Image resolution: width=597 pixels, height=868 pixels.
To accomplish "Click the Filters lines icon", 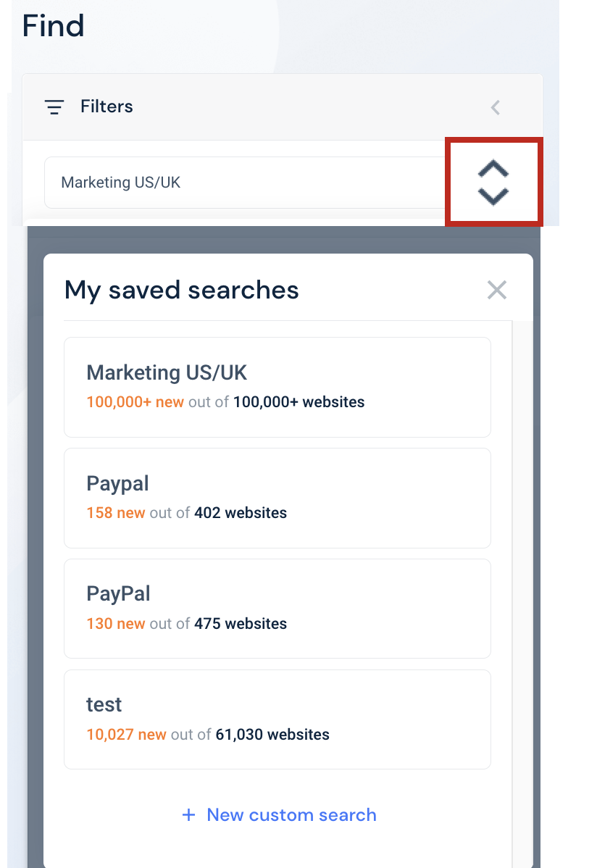I will coord(54,107).
